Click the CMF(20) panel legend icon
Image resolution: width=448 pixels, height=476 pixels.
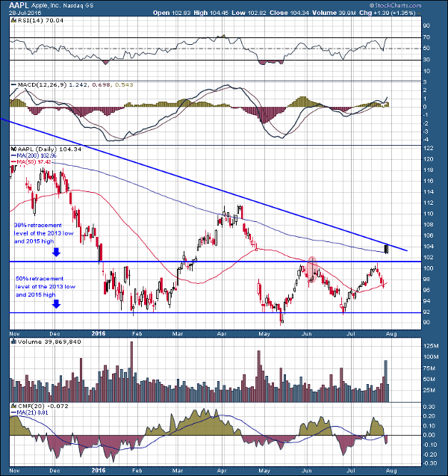point(13,406)
